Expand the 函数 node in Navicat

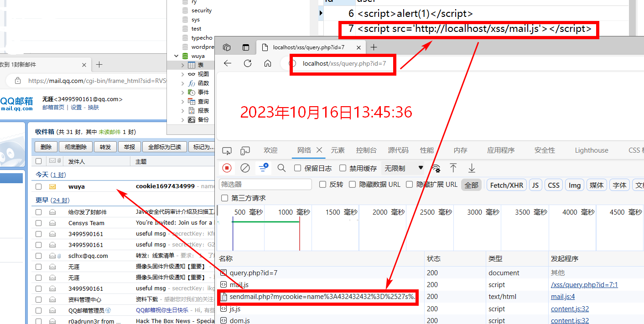pos(183,83)
